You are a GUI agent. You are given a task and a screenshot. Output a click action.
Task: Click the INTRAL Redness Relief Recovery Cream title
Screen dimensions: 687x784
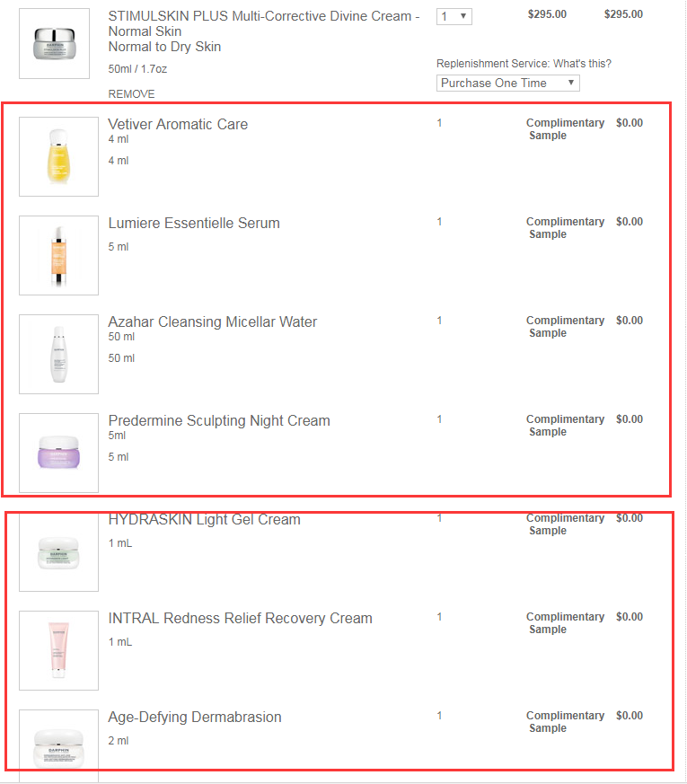point(240,618)
